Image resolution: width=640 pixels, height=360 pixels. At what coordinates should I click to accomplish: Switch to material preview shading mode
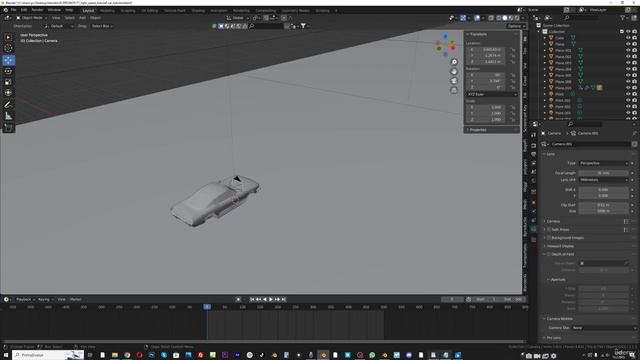pyautogui.click(x=511, y=18)
